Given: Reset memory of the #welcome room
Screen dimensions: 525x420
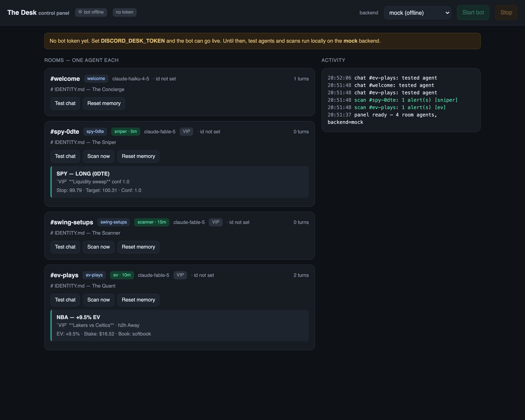Looking at the screenshot, I should pyautogui.click(x=104, y=104).
